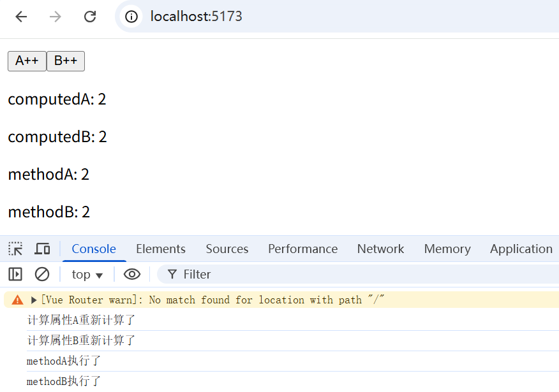Click the A++ button
This screenshot has height=392, width=559.
(x=27, y=61)
